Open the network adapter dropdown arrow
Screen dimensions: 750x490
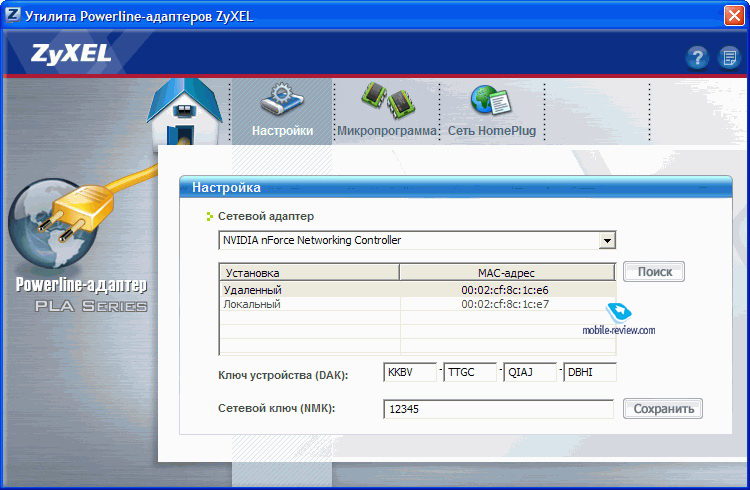(607, 240)
